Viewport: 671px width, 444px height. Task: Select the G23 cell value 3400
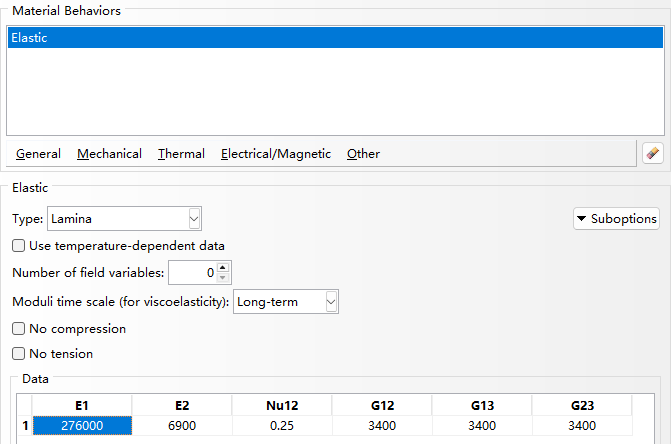pyautogui.click(x=582, y=426)
